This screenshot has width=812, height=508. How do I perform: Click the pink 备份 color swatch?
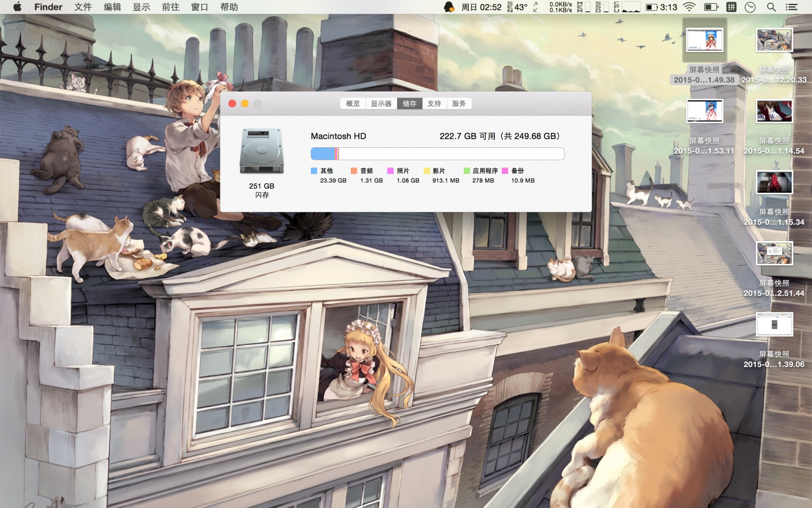(505, 171)
